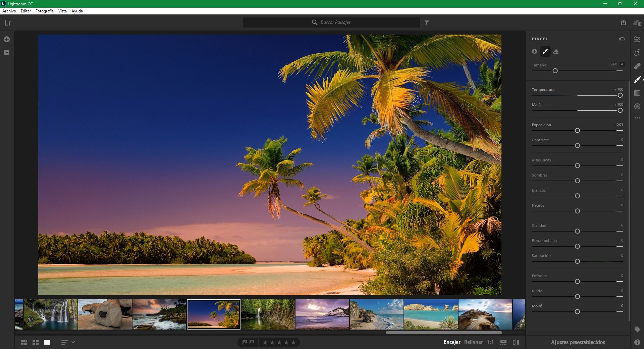Click the Exposición slider handle
Viewport: 644px width, 349px height.
tap(577, 131)
